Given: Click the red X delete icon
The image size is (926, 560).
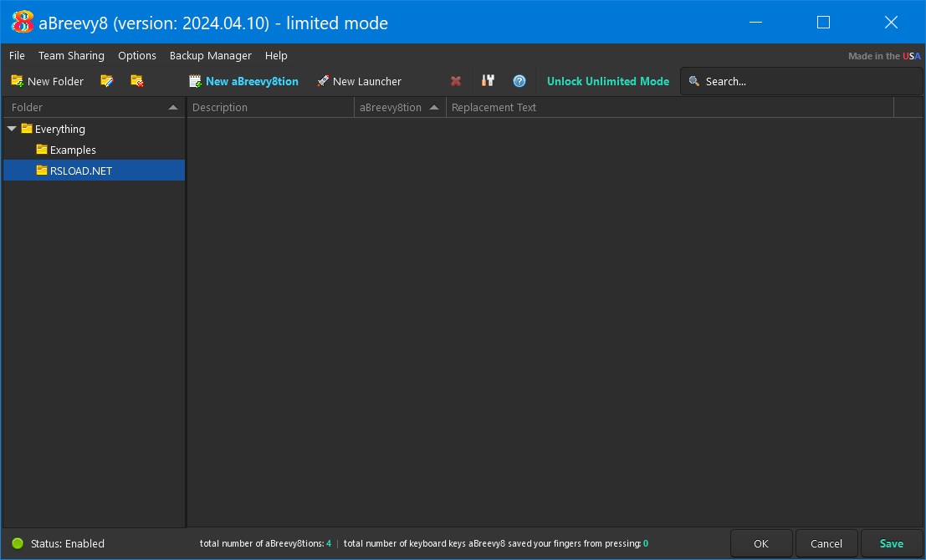Looking at the screenshot, I should (456, 81).
